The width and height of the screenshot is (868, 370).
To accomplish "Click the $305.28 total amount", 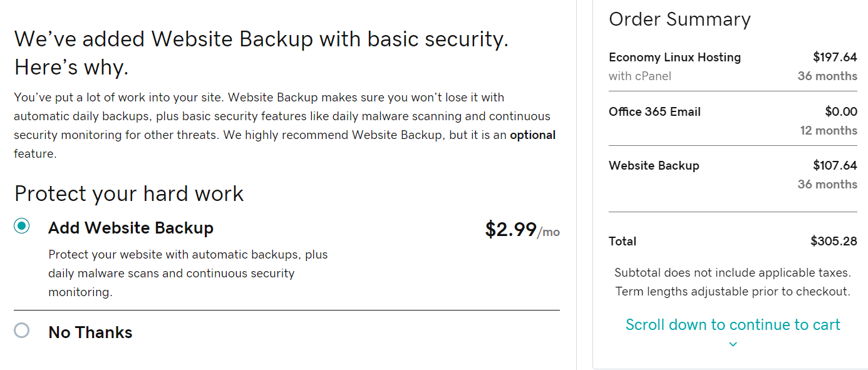I will tap(834, 241).
